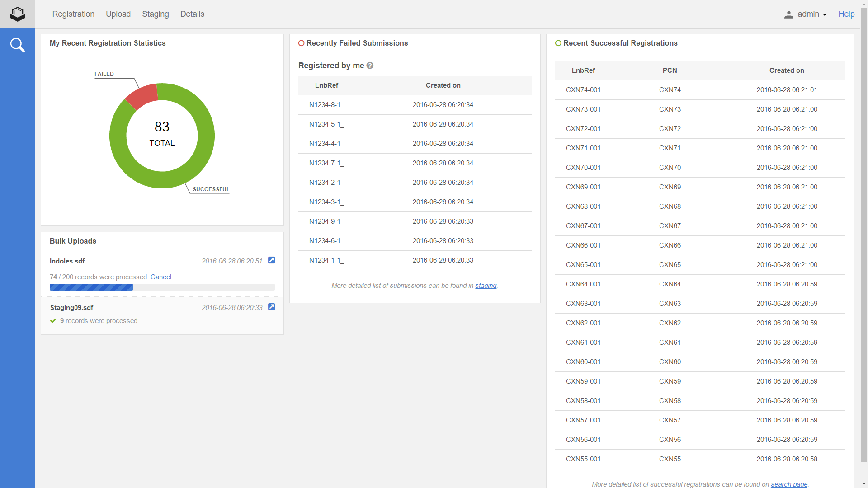868x488 pixels.
Task: Click red circle icon on Failed Submissions
Action: point(301,43)
